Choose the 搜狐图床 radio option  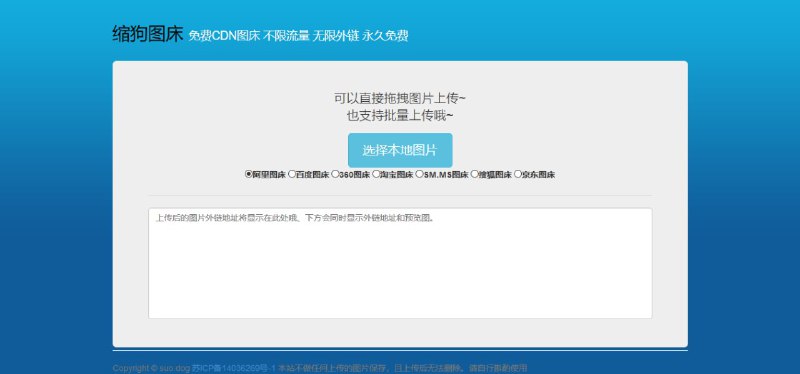(474, 174)
